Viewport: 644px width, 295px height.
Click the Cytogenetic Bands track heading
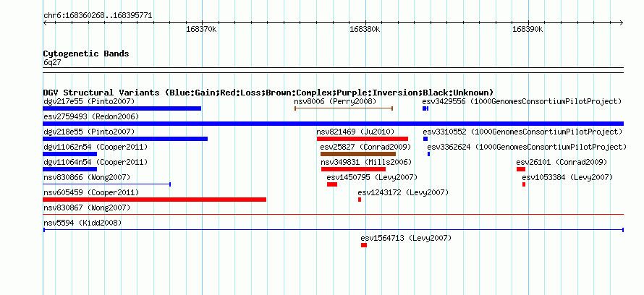coord(86,54)
